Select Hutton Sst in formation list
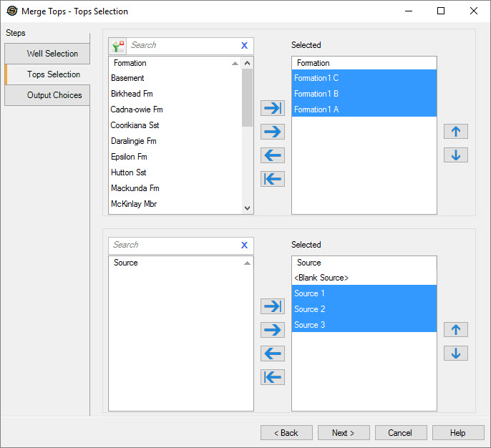 127,172
